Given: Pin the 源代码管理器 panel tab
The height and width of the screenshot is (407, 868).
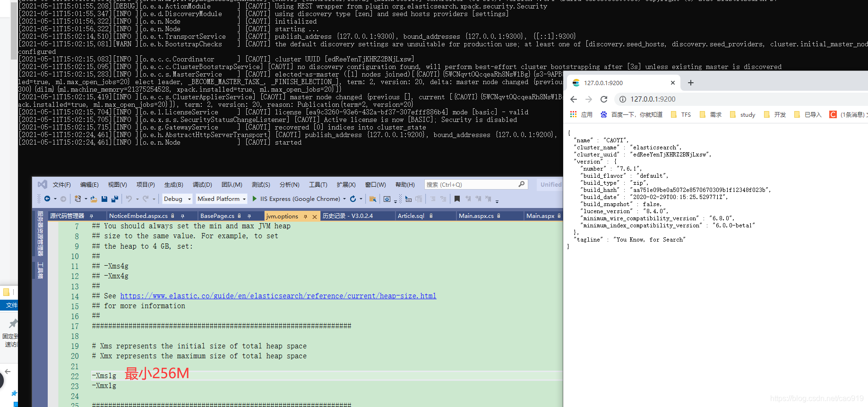Looking at the screenshot, I should pos(91,216).
